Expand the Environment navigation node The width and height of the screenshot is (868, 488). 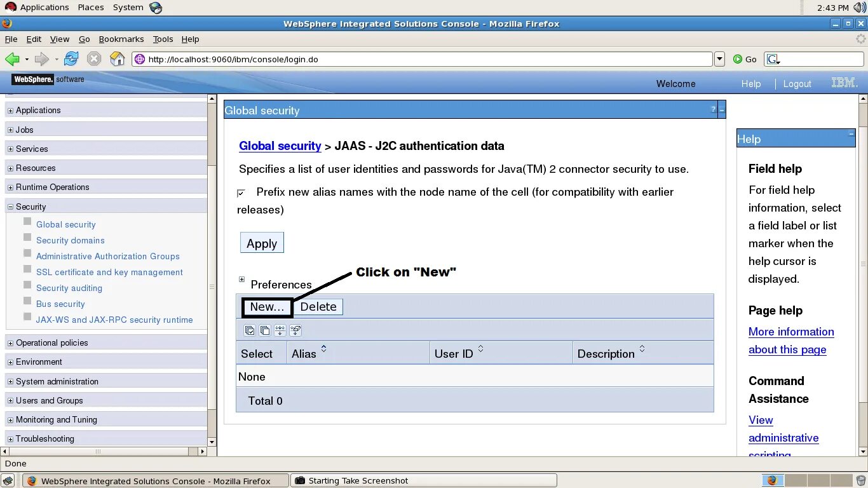click(x=10, y=362)
